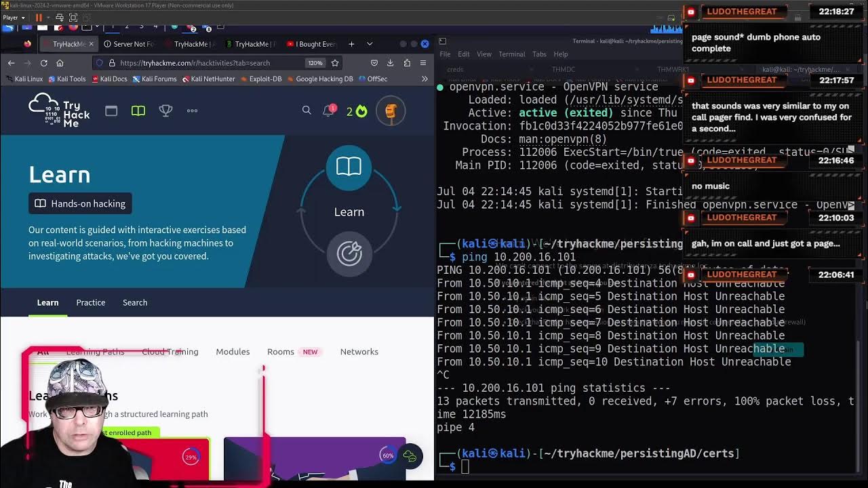Open the user profile avatar menu
868x488 pixels.
click(x=391, y=111)
